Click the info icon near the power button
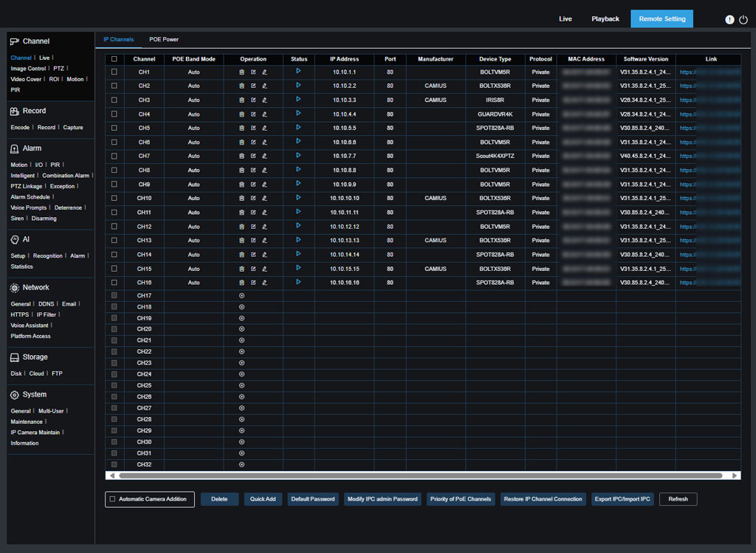Image resolution: width=756 pixels, height=553 pixels. pyautogui.click(x=729, y=19)
